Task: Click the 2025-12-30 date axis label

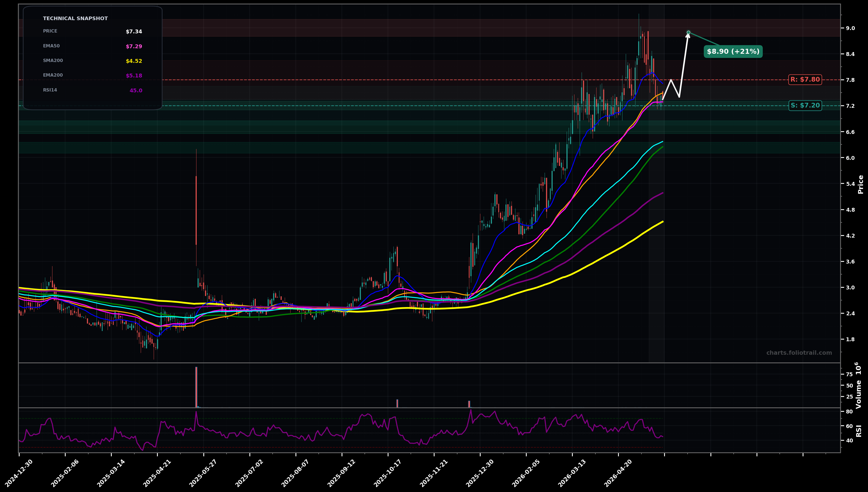Action: pos(480,473)
